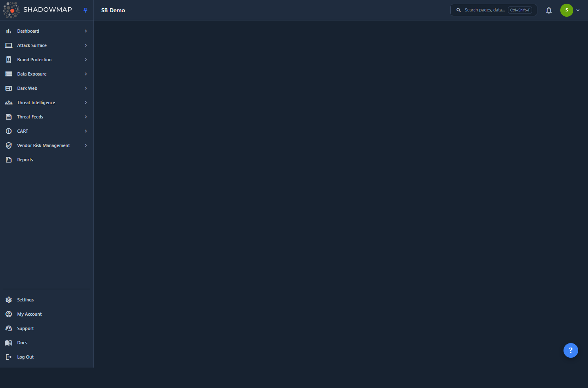Screen dimensions: 588x388
Task: Click the Docs open book icon
Action: pyautogui.click(x=9, y=343)
